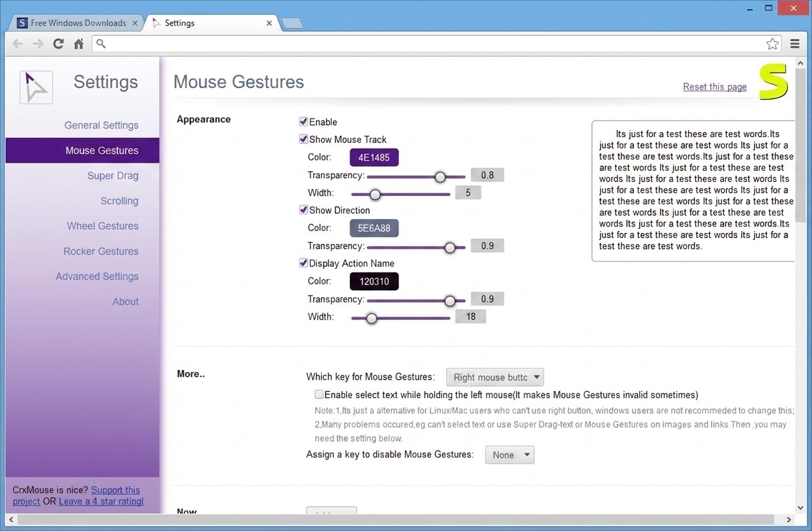The width and height of the screenshot is (812, 531).
Task: Open Rocker Gestures settings
Action: click(101, 251)
